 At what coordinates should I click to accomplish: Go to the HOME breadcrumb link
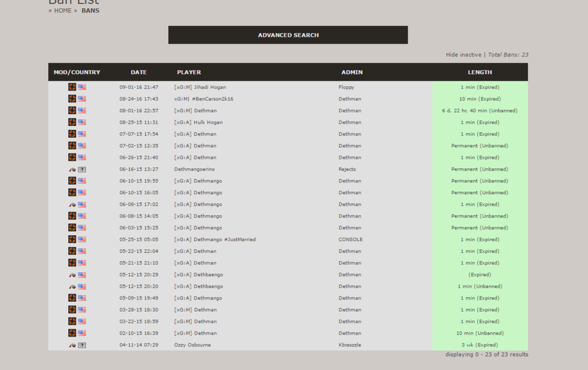[x=63, y=11]
